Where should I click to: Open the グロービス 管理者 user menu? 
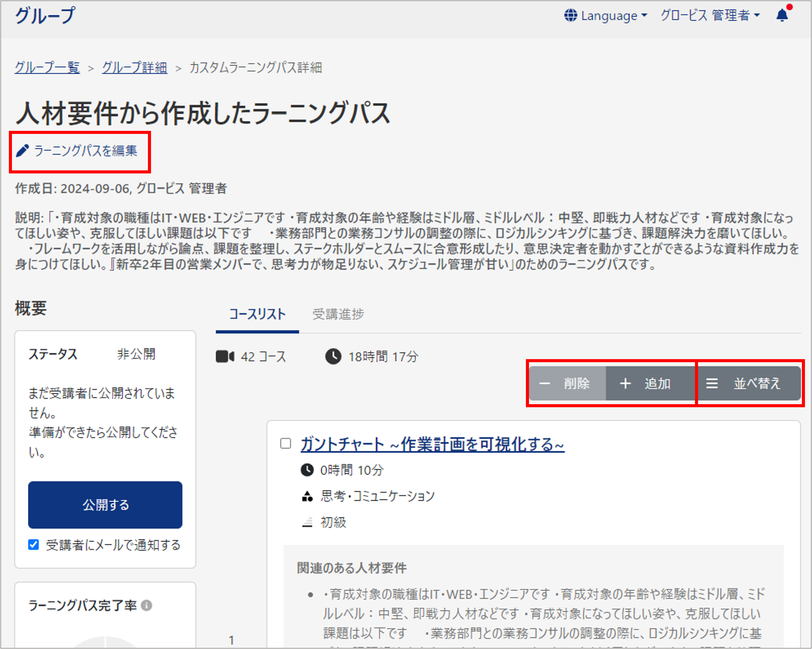[x=711, y=15]
